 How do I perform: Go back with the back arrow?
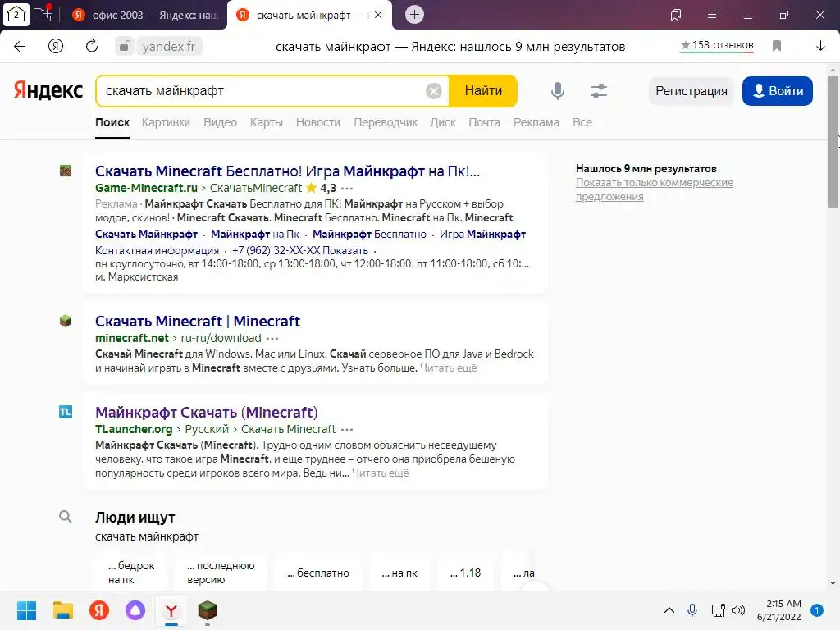(x=20, y=46)
